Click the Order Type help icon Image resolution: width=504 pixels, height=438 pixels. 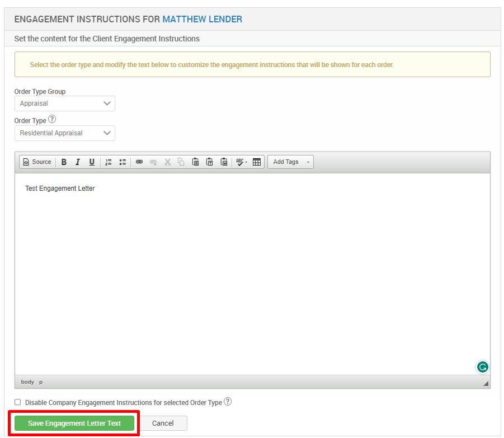(52, 119)
